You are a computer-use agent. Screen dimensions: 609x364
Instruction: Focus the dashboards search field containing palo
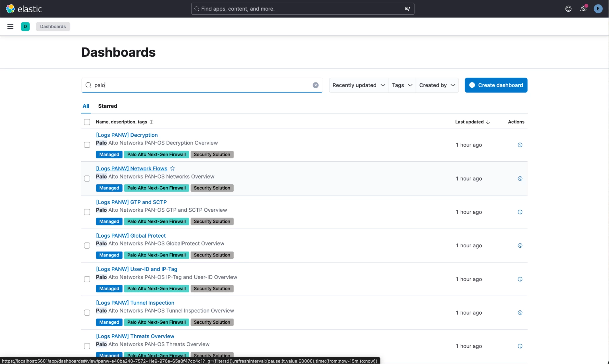pos(202,85)
